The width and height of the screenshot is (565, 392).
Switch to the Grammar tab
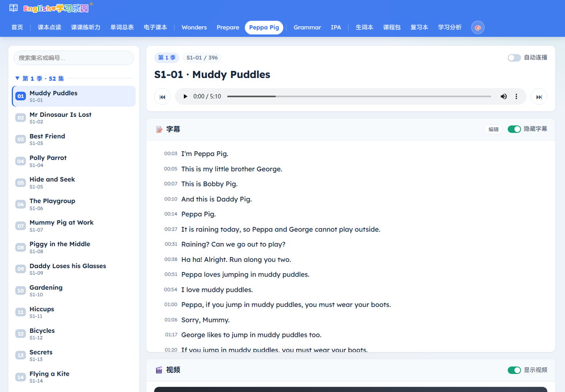[307, 27]
